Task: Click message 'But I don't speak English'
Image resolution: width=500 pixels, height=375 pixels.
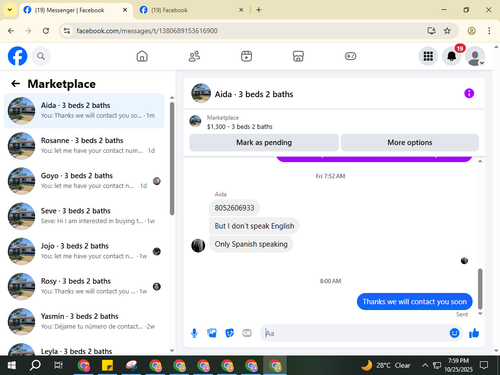Action: click(254, 226)
